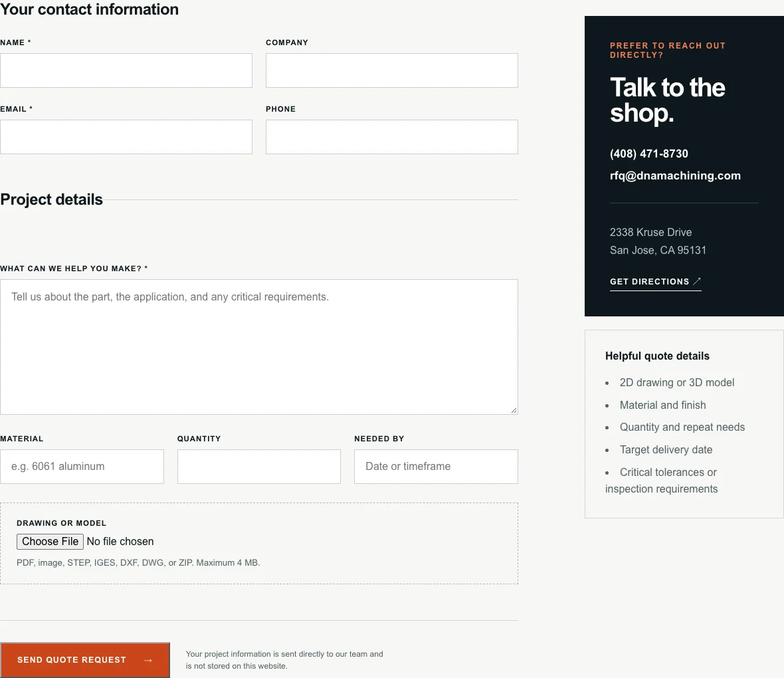Click the 'Needed By' field label
Image resolution: width=784 pixels, height=678 pixels.
379,438
